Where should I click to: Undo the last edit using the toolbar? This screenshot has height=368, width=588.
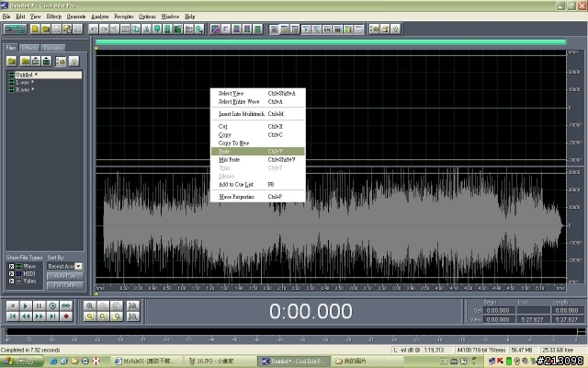pos(94,29)
